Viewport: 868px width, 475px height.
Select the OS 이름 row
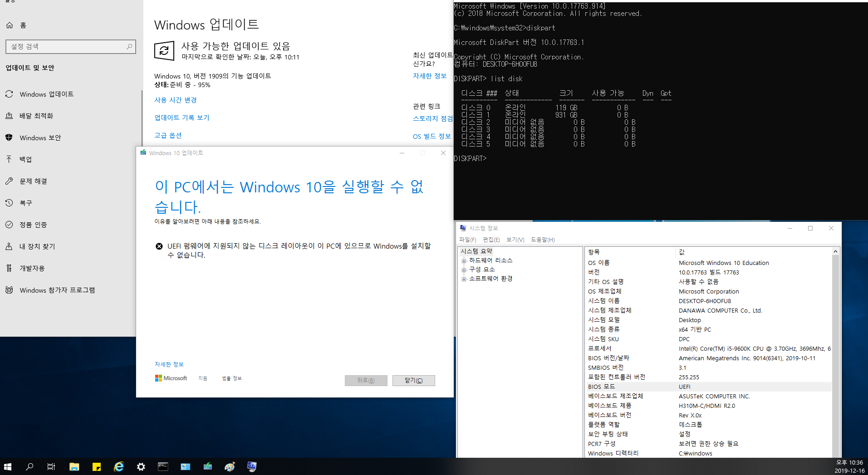[708, 263]
